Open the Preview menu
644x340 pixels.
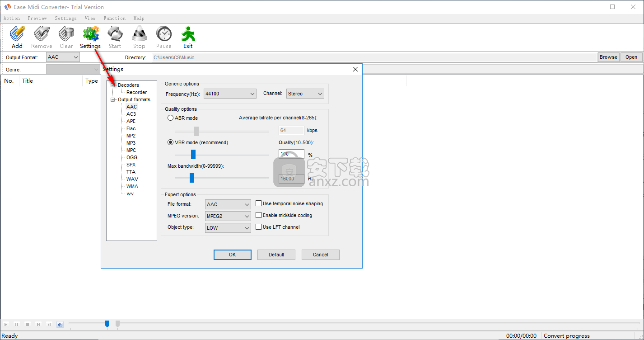tap(37, 18)
